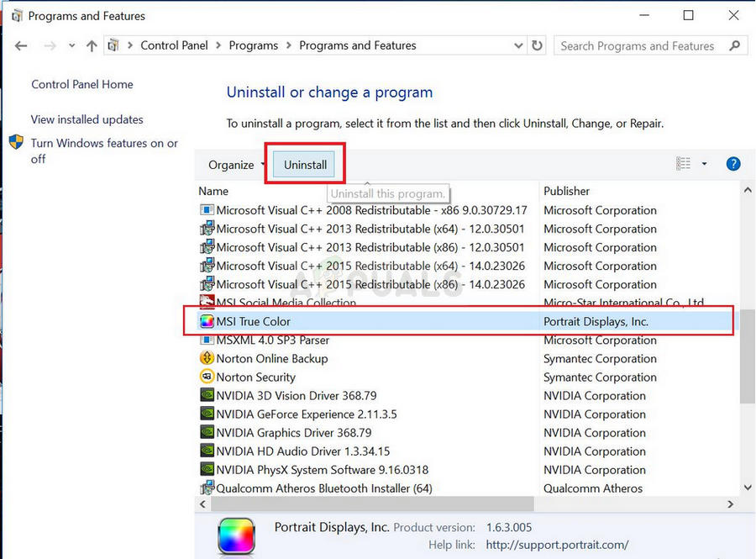The width and height of the screenshot is (756, 559).
Task: Select Programs and Features breadcrumb
Action: click(x=357, y=45)
